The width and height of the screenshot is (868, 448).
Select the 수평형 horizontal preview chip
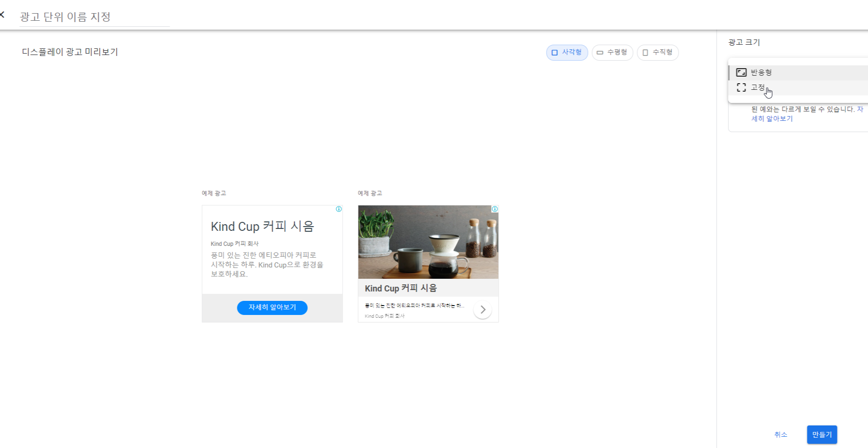tap(612, 52)
